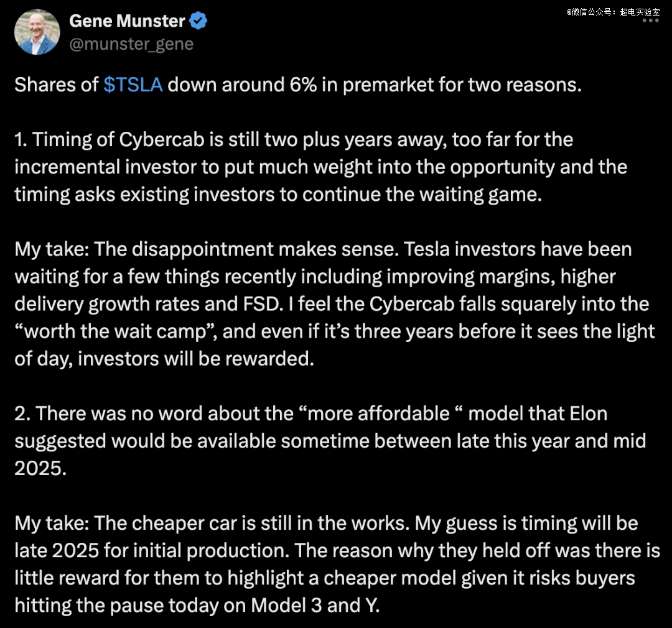The width and height of the screenshot is (672, 628).
Task: Click the line "incremental investor to put much weight"
Action: pos(320,167)
